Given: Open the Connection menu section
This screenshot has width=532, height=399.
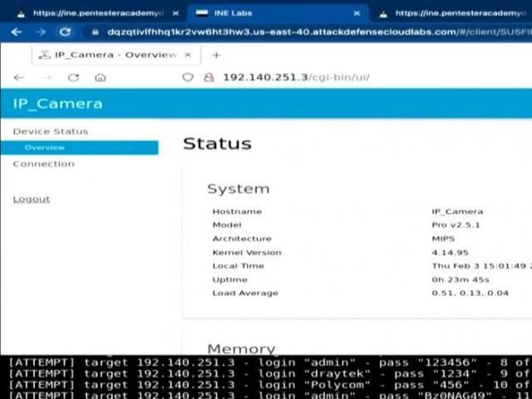Looking at the screenshot, I should pyautogui.click(x=43, y=164).
